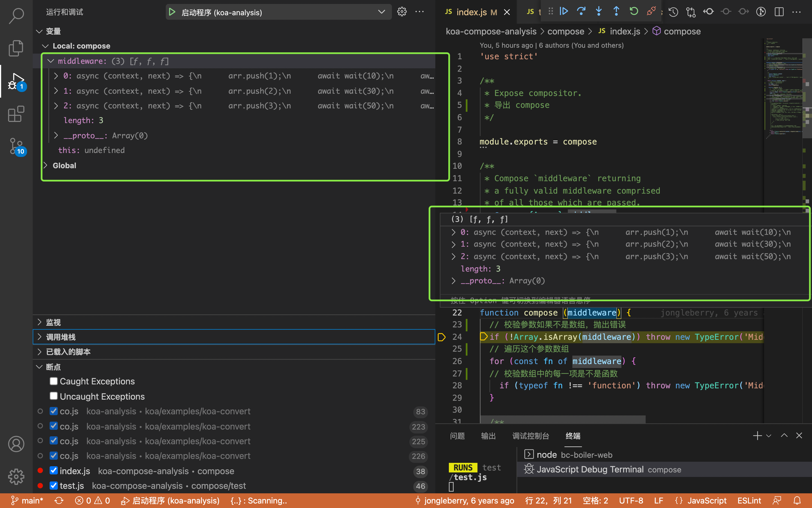The image size is (812, 508).
Task: Click Step Into in debug toolbar
Action: click(x=599, y=11)
